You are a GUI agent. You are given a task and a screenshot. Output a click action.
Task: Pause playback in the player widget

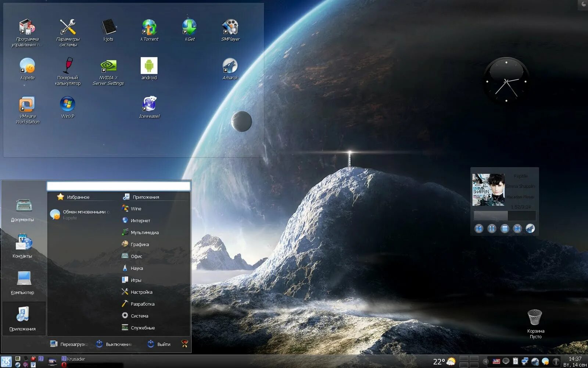[x=492, y=229]
